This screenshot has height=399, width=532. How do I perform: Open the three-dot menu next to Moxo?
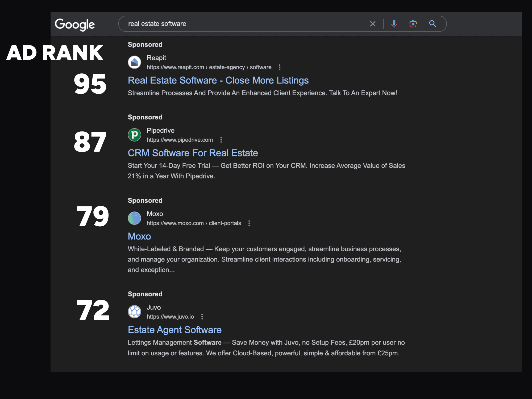(249, 223)
